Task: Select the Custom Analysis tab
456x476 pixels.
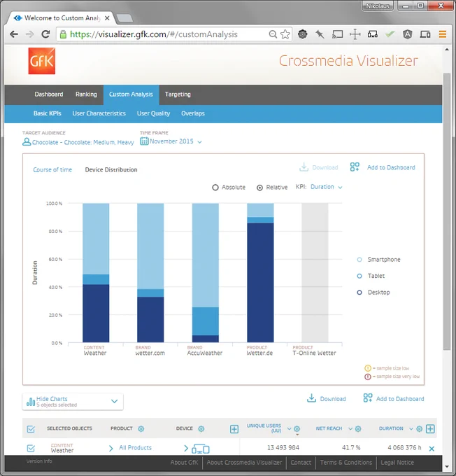Action: [131, 94]
